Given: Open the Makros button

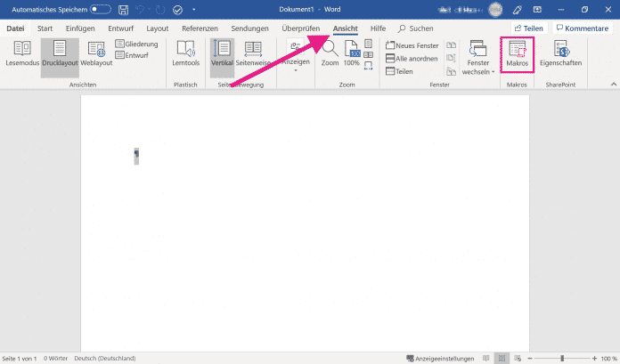Looking at the screenshot, I should (517, 55).
